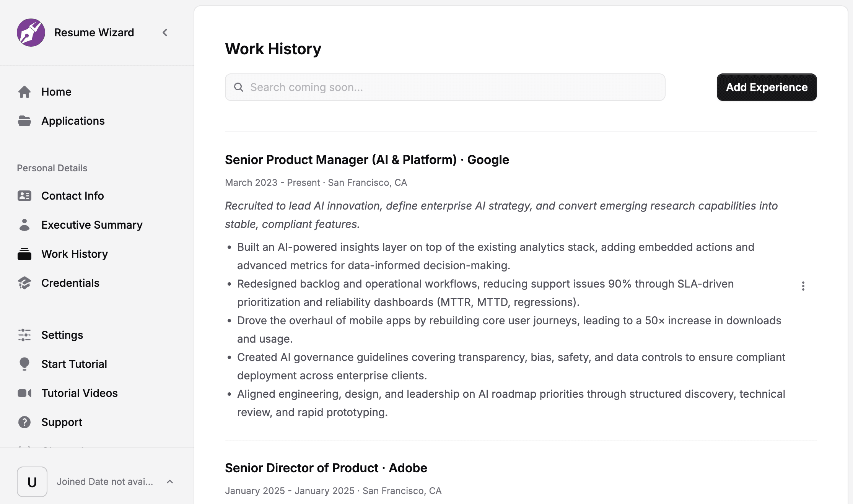This screenshot has width=853, height=504.
Task: Click the Applications folder icon
Action: click(x=24, y=121)
